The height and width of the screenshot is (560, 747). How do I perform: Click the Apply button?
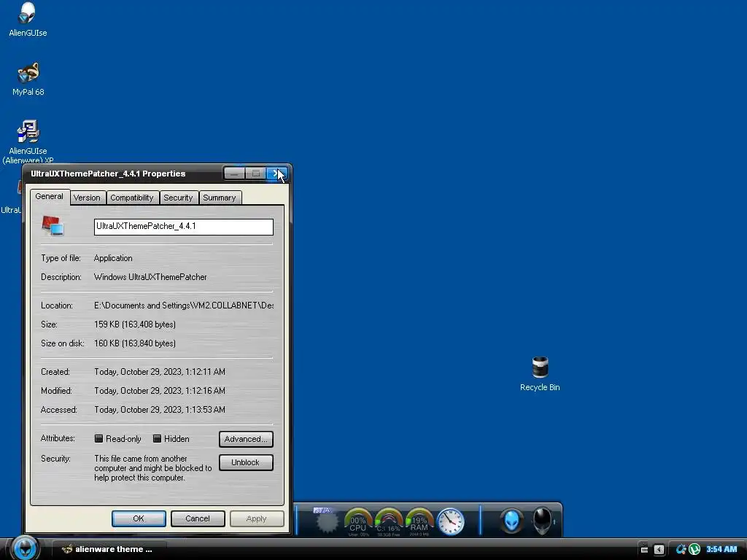click(257, 518)
